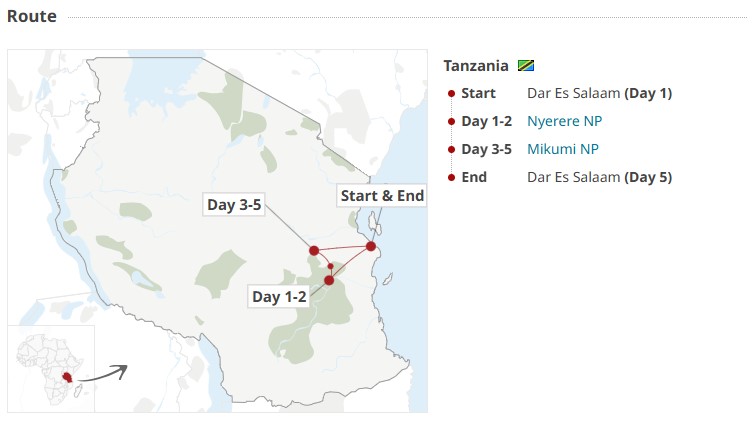The height and width of the screenshot is (421, 754).
Task: Click the red bullet next to End
Action: click(452, 177)
